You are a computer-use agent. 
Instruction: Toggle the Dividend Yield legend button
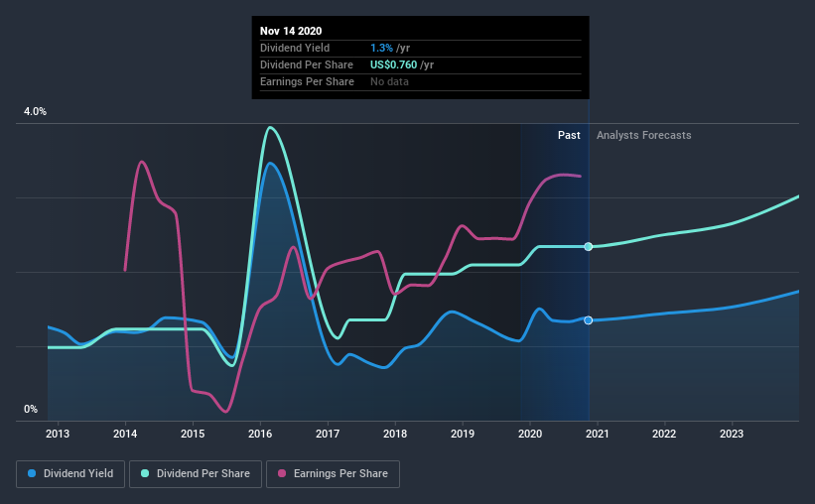pos(70,474)
